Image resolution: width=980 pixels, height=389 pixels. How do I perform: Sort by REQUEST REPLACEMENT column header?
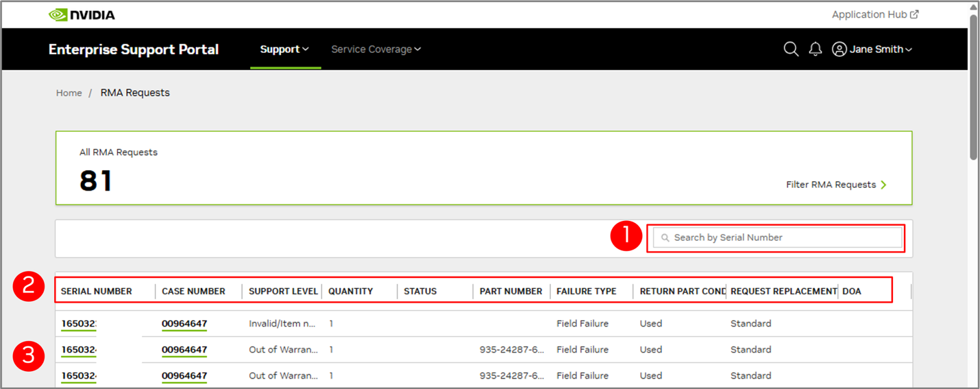point(783,291)
